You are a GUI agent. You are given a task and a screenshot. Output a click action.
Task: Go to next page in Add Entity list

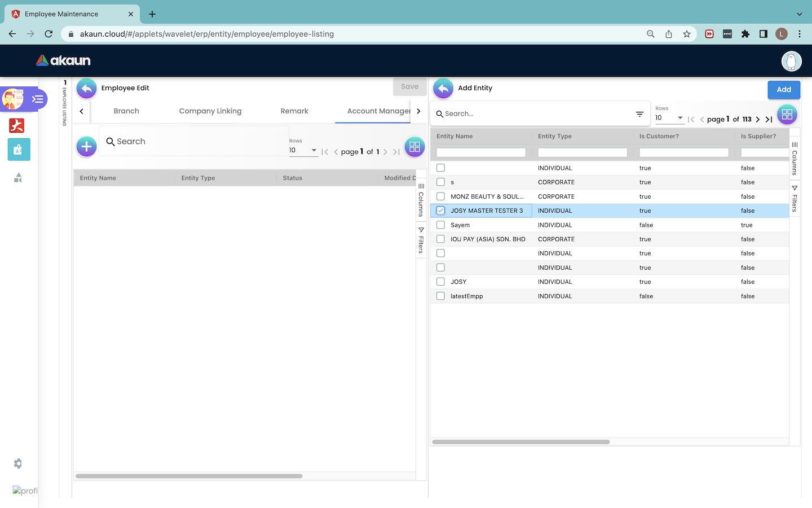[x=757, y=119]
